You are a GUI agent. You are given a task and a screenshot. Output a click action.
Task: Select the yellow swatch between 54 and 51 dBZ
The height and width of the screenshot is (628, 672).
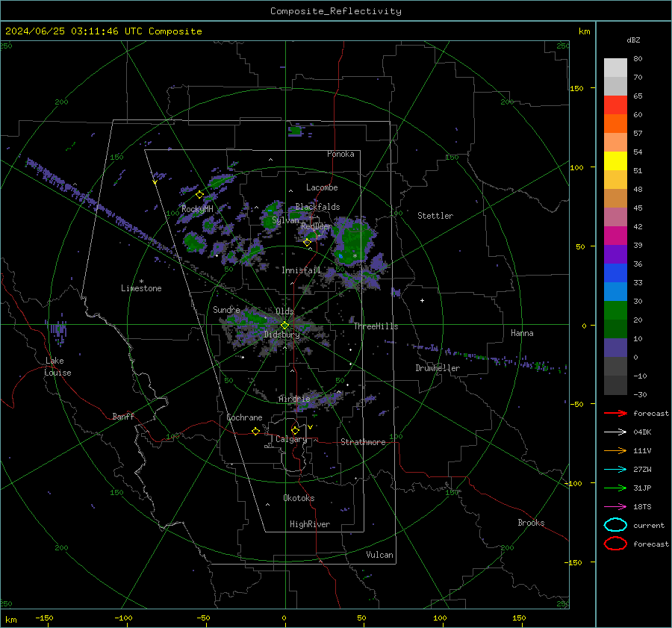pyautogui.click(x=615, y=161)
